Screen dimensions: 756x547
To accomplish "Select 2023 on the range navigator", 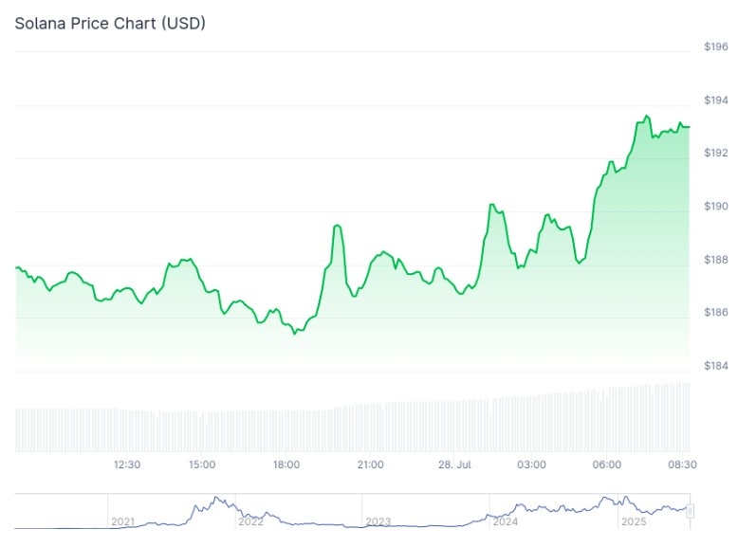I will (x=378, y=521).
